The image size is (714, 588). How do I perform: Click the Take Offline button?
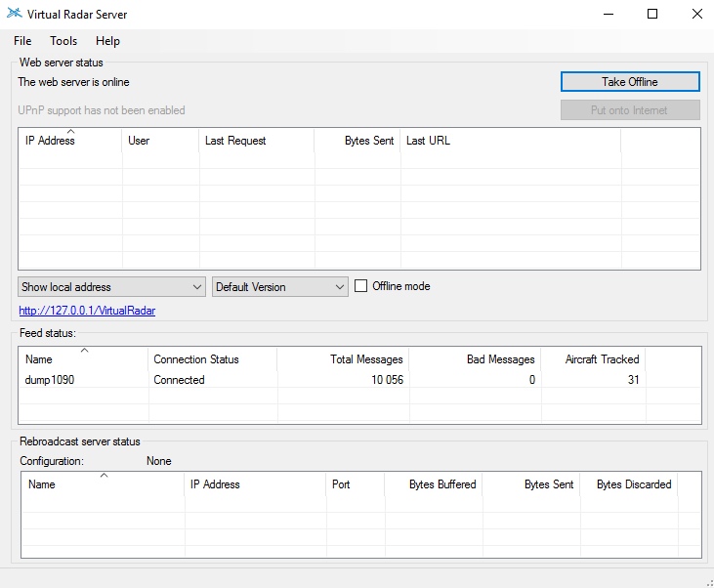point(630,82)
